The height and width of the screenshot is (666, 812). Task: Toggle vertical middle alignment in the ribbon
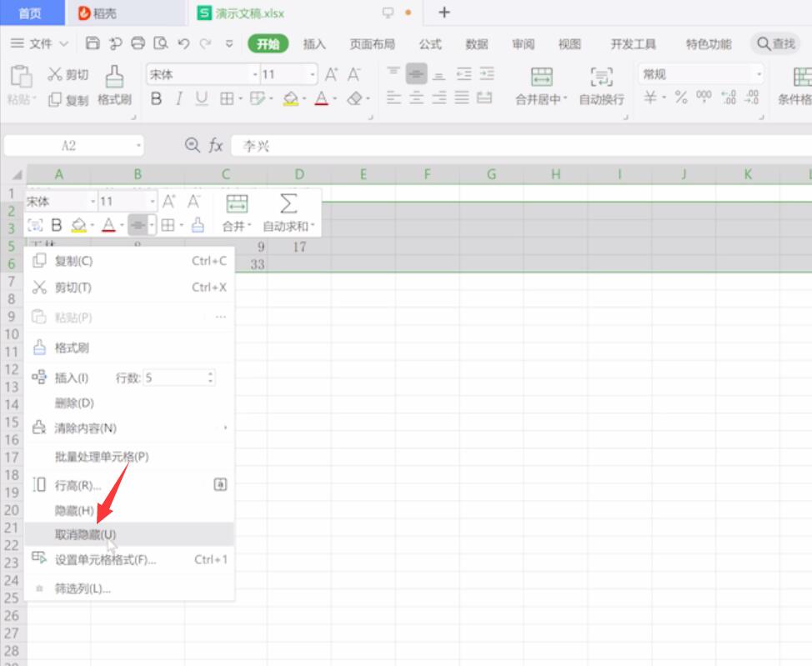(x=416, y=74)
